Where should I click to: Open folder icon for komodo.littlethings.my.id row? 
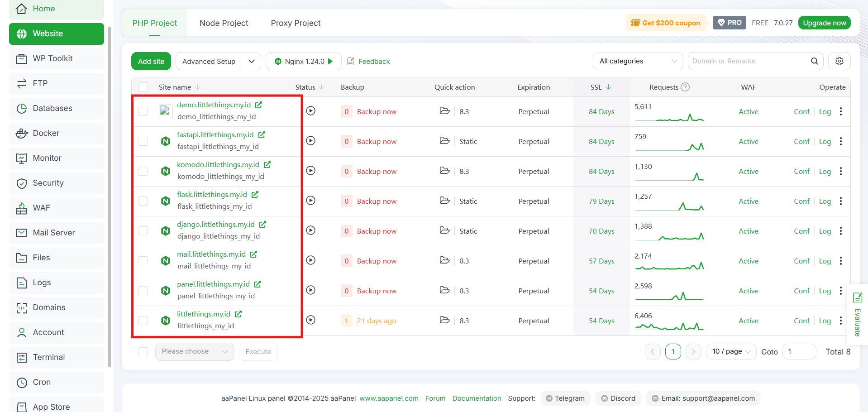pyautogui.click(x=444, y=171)
